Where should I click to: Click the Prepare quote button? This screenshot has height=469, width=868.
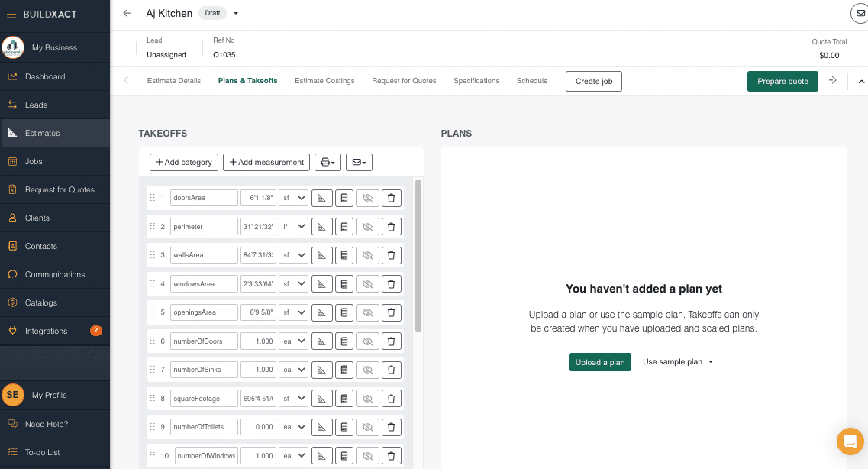[x=782, y=81]
